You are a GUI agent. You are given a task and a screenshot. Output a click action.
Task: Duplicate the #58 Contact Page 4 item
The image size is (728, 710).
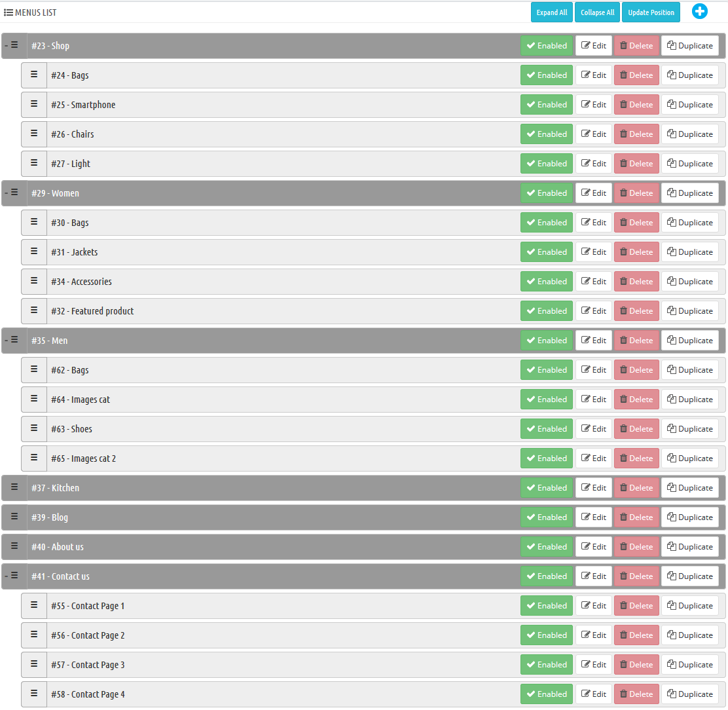click(x=689, y=694)
